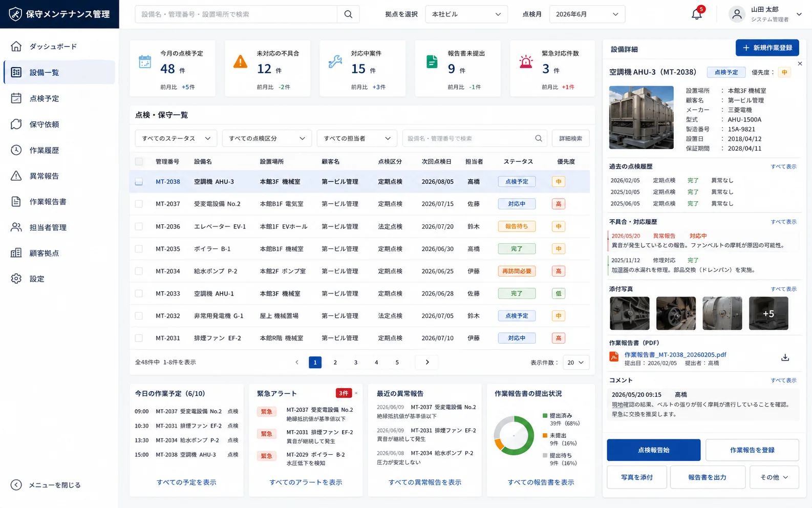The height and width of the screenshot is (508, 812).
Task: Dismiss the 緊急アラート card with small x
Action: [356, 393]
